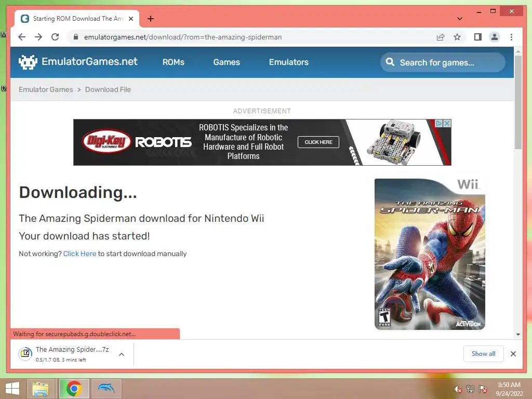
Task: Click the EmulatorGames.net logo icon
Action: coord(28,62)
